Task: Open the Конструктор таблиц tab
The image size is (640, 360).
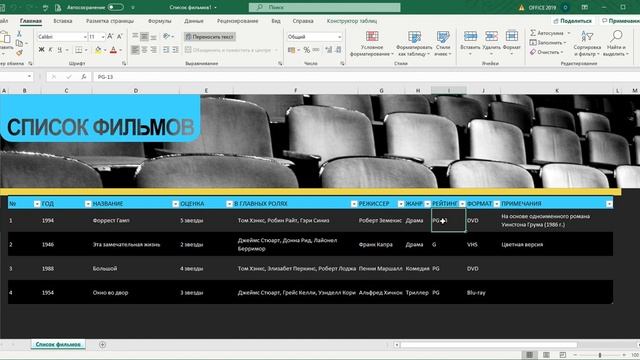Action: pyautogui.click(x=352, y=21)
